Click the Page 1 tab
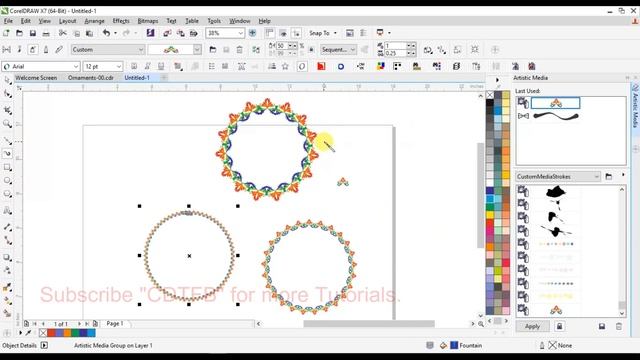 pos(115,323)
